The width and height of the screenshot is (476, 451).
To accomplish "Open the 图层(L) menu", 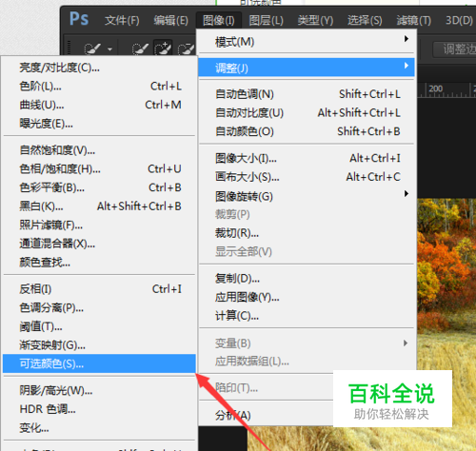I will click(266, 21).
